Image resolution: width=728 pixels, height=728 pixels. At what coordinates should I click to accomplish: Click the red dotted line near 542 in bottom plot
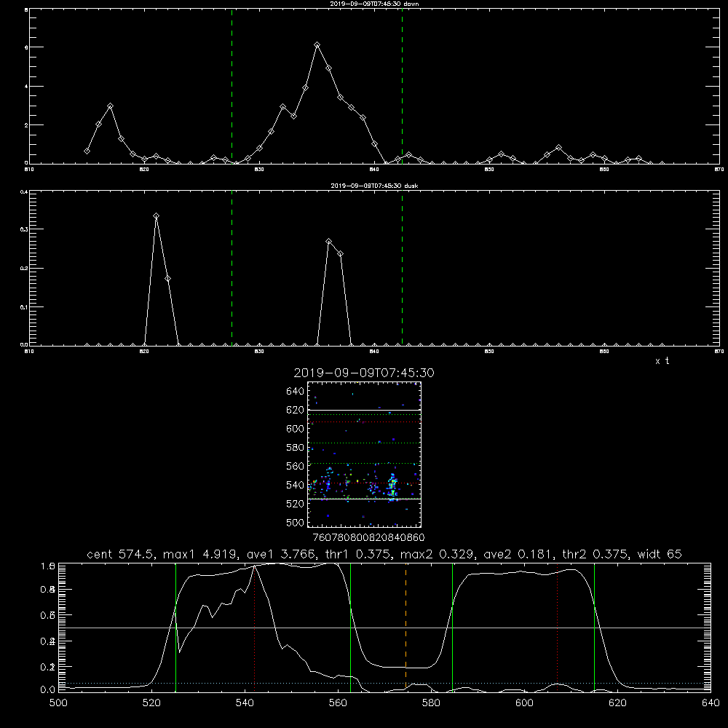254,627
